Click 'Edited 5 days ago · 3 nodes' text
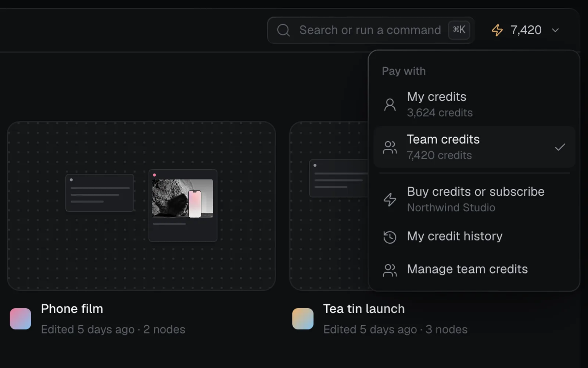Screen dimensions: 588x368 pyautogui.click(x=395, y=329)
